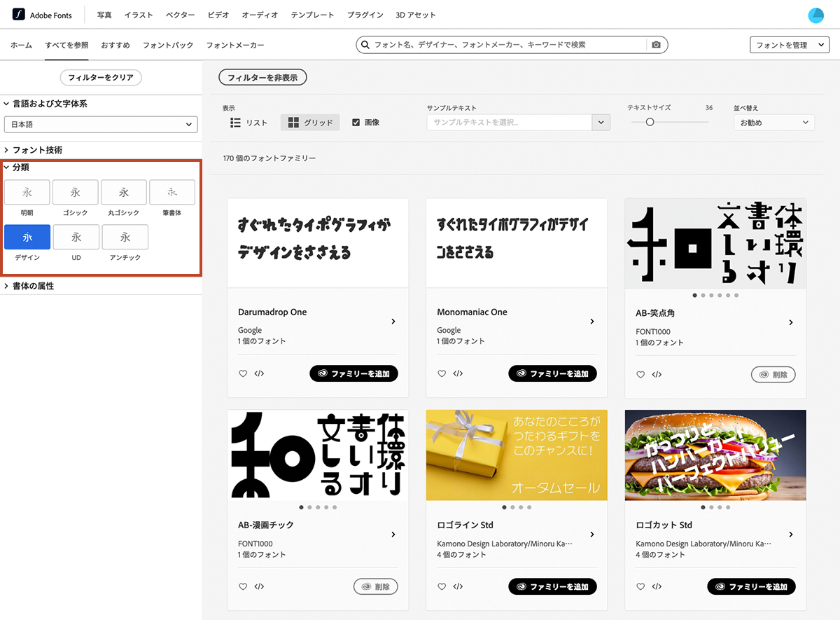Open the プラグイン menu item
840x620 pixels.
click(x=364, y=14)
